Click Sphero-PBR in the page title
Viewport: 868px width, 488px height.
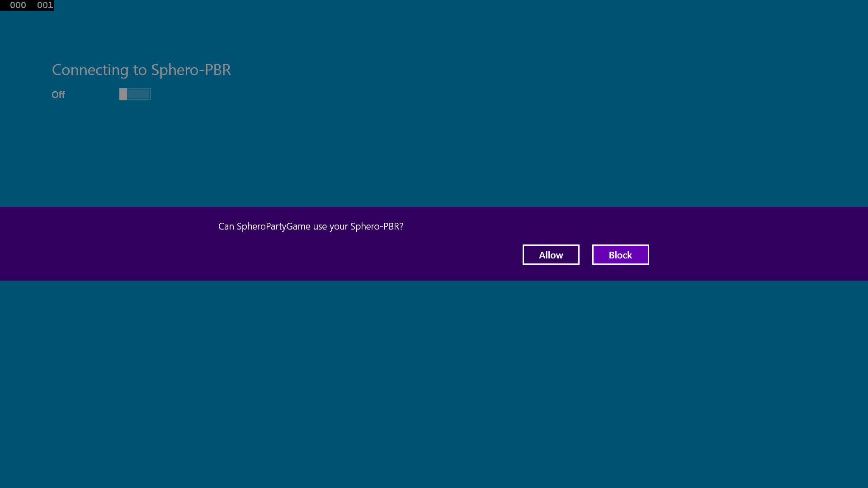click(191, 70)
